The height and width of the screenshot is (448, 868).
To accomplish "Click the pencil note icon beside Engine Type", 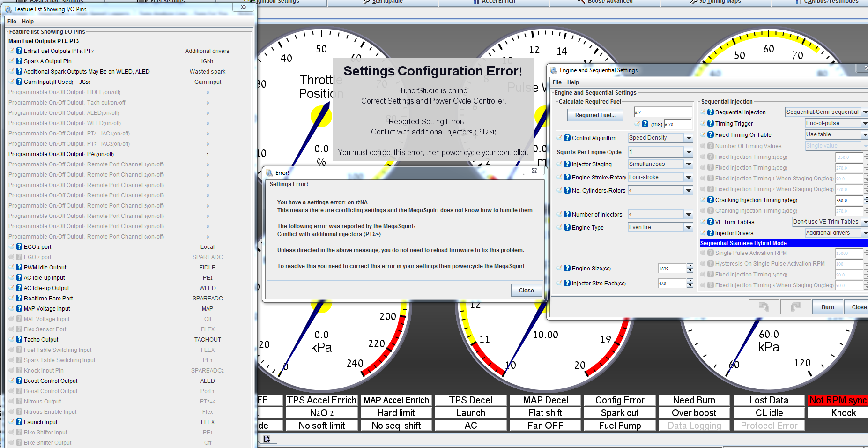I will point(560,227).
